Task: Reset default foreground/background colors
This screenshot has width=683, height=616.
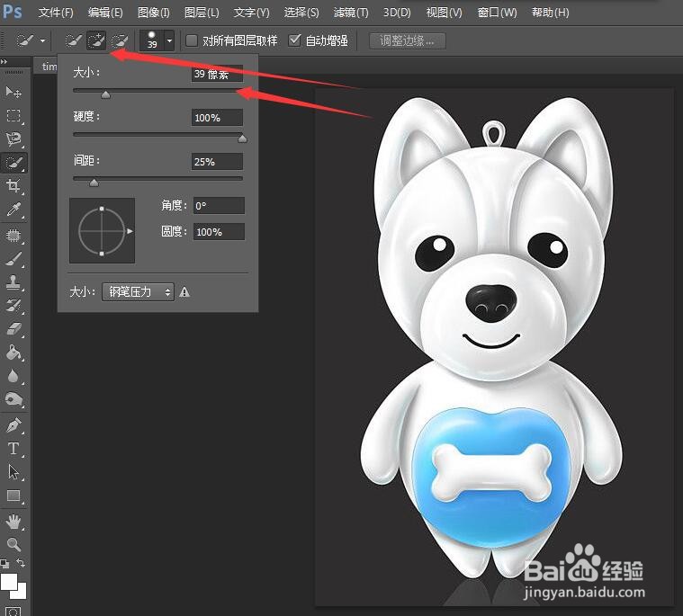Action: 4,563
